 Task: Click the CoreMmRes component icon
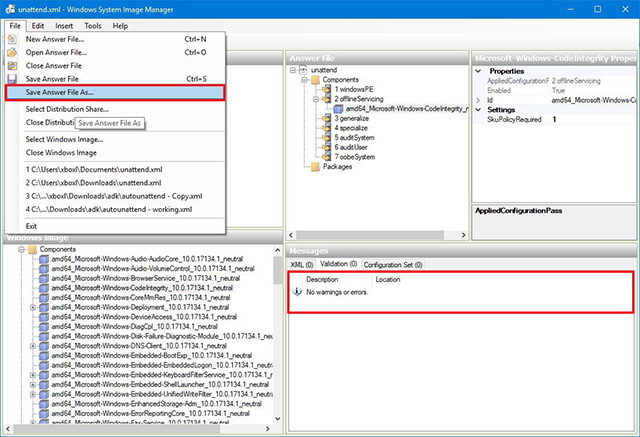coord(44,297)
